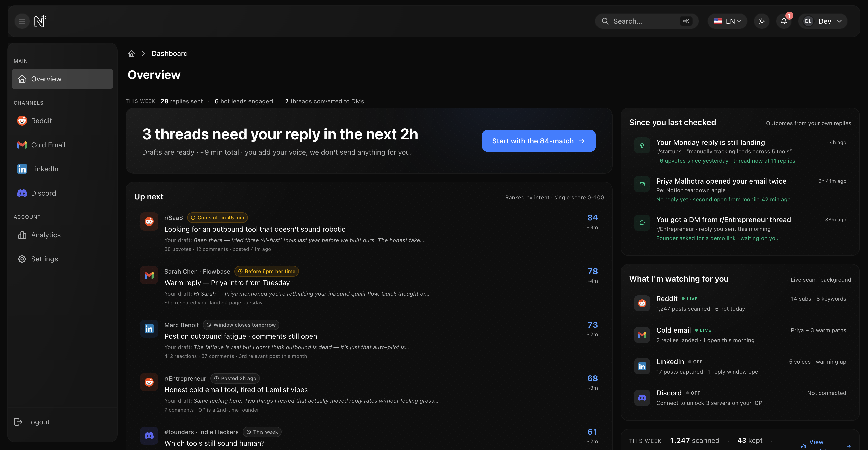
Task: Click the Start with the 84-match button
Action: coord(538,141)
